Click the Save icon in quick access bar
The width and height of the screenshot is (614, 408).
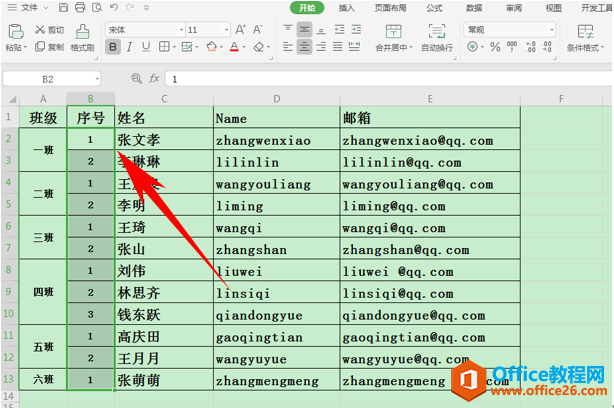click(63, 7)
